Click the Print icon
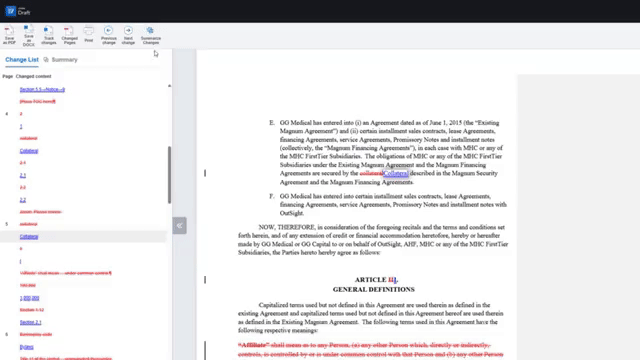 [x=89, y=34]
